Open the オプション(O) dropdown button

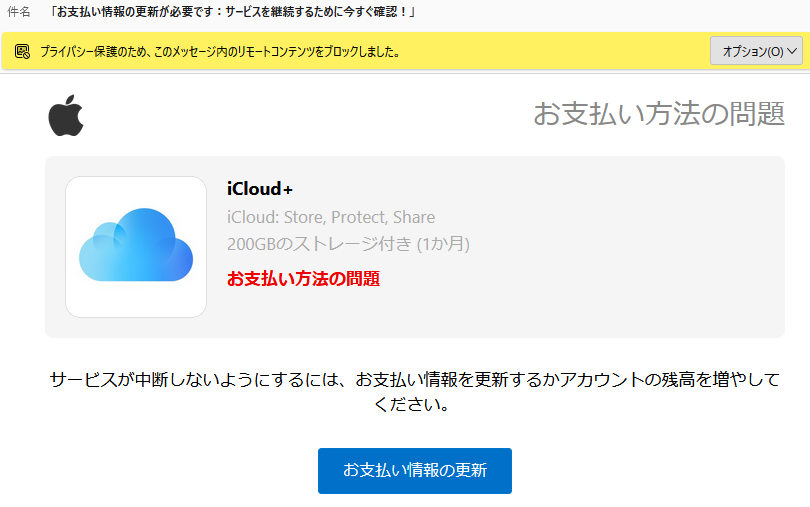coord(756,51)
